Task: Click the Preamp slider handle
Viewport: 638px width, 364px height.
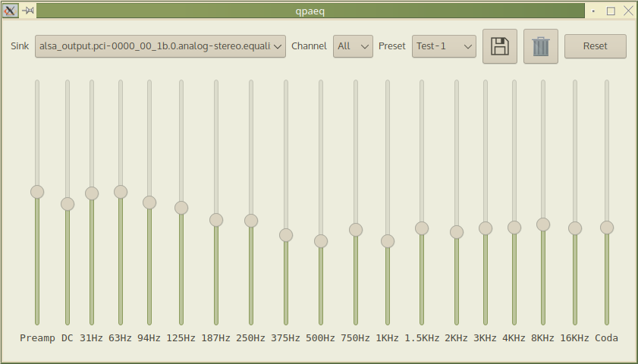Action: [37, 192]
